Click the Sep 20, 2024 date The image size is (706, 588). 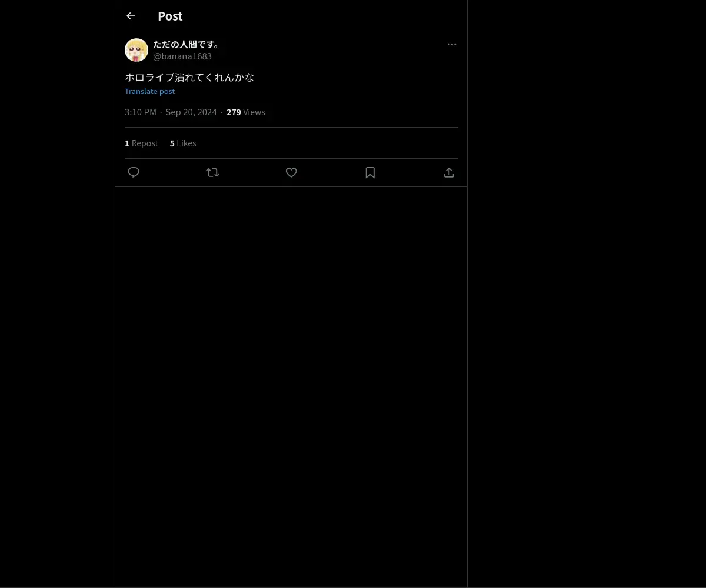click(191, 112)
